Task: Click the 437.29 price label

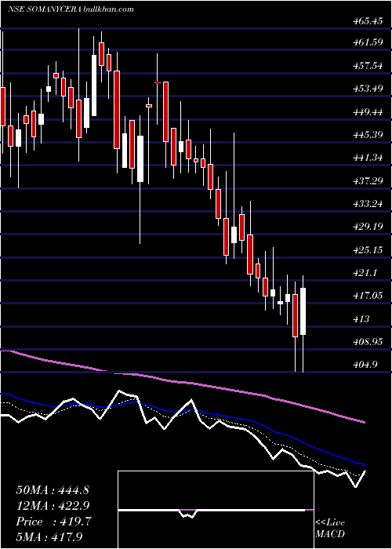Action: click(x=368, y=181)
